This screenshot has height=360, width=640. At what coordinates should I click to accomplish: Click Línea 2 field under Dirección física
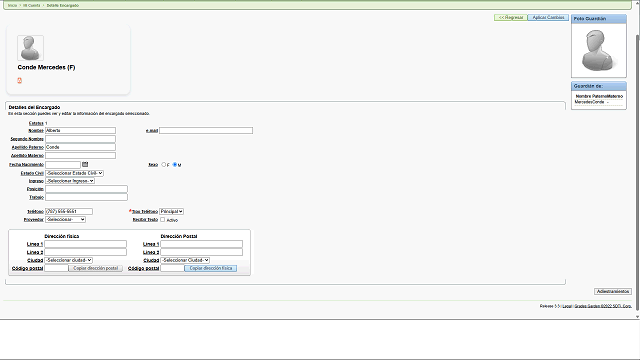tap(85, 252)
